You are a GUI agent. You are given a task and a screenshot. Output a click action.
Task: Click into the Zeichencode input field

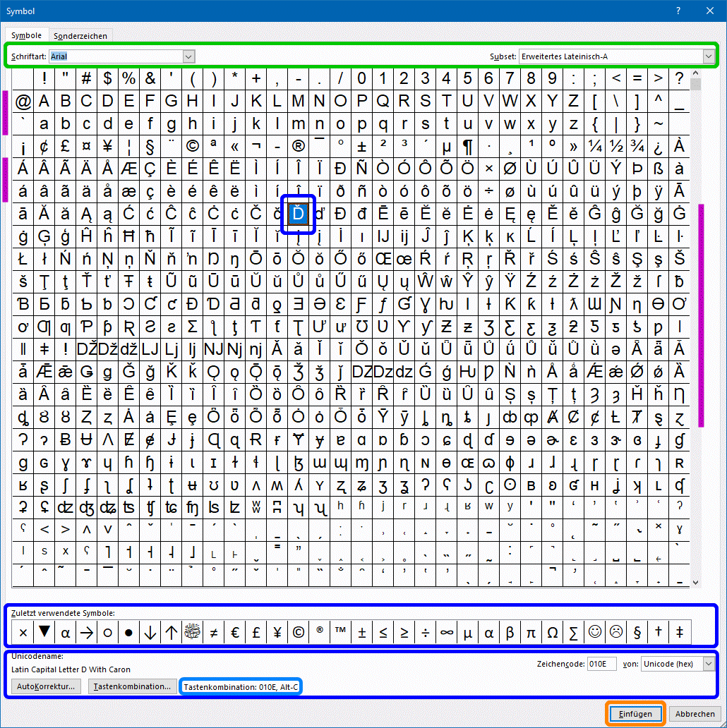[601, 664]
